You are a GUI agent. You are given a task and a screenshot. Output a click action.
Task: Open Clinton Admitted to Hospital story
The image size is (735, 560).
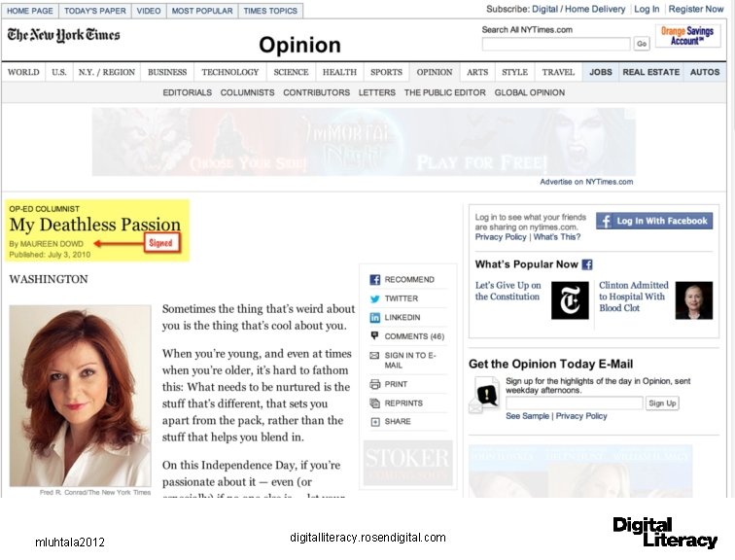634,297
